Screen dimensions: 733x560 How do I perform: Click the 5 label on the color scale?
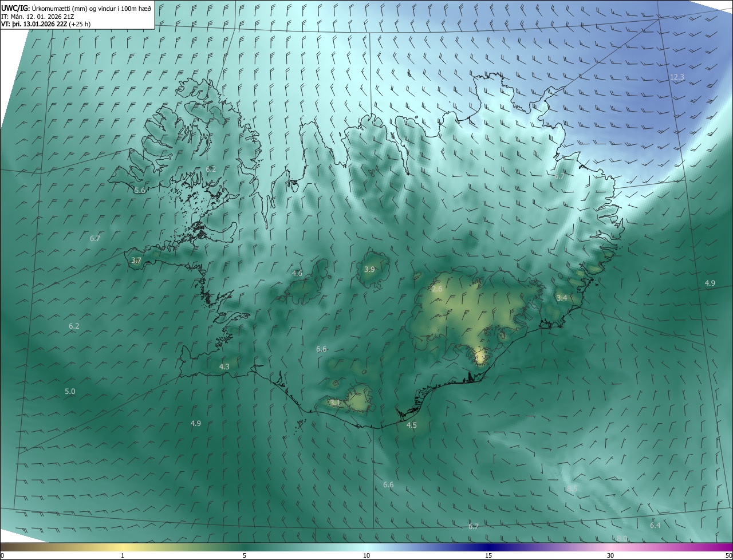tap(245, 555)
